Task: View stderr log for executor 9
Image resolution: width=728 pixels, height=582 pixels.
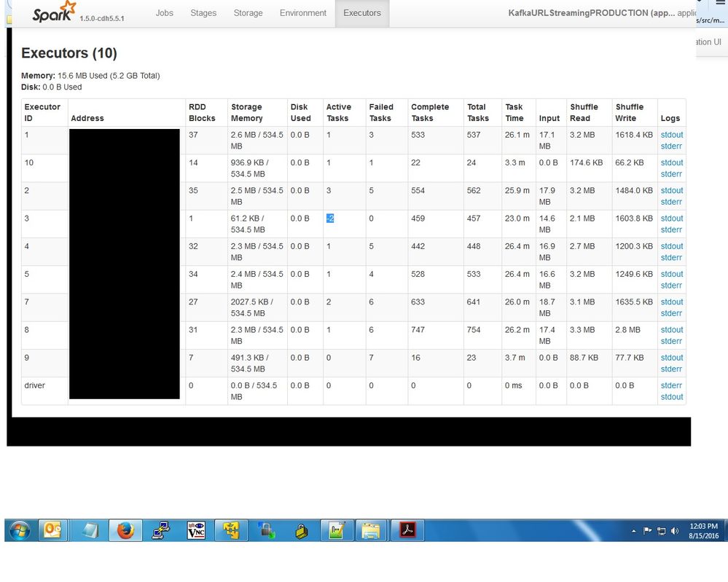Action: [671, 369]
